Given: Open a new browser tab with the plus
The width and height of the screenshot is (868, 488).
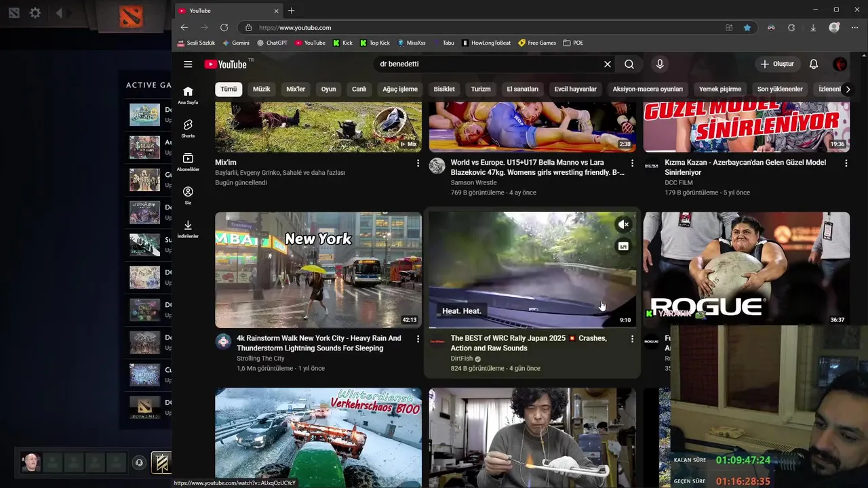Looking at the screenshot, I should click(292, 11).
